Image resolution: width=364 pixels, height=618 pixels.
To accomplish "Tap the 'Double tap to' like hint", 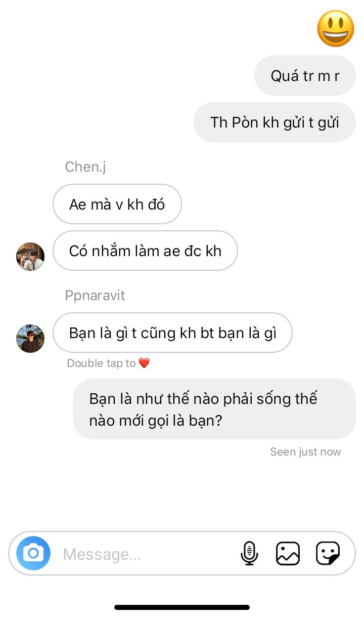I will [101, 363].
